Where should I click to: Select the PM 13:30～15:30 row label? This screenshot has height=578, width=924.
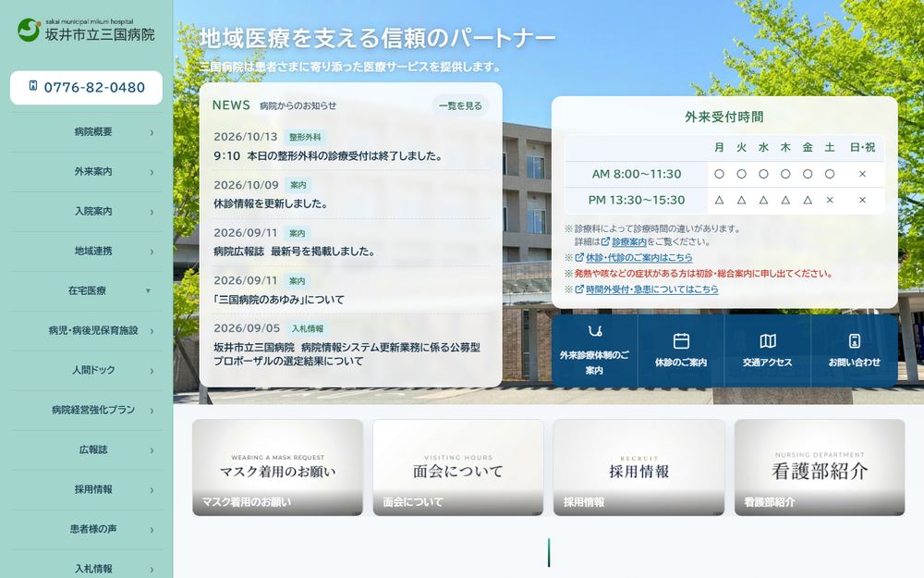(637, 200)
